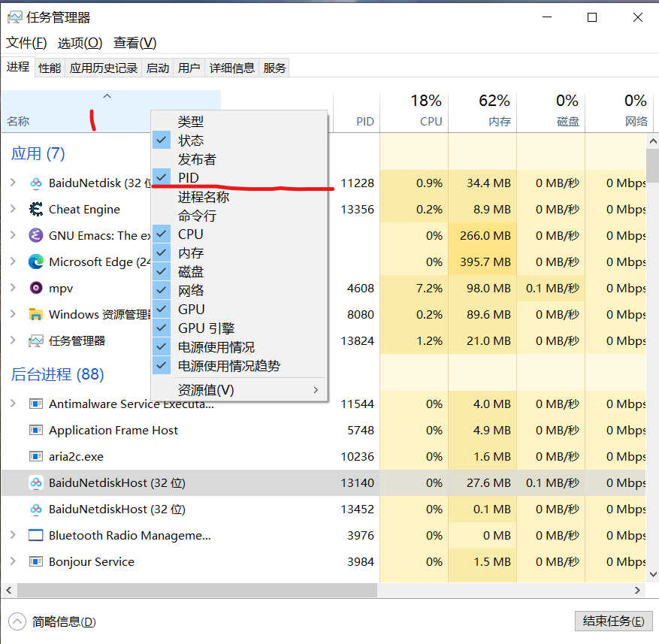The height and width of the screenshot is (644, 659).
Task: Enable the 类型 column option
Action: (239, 122)
